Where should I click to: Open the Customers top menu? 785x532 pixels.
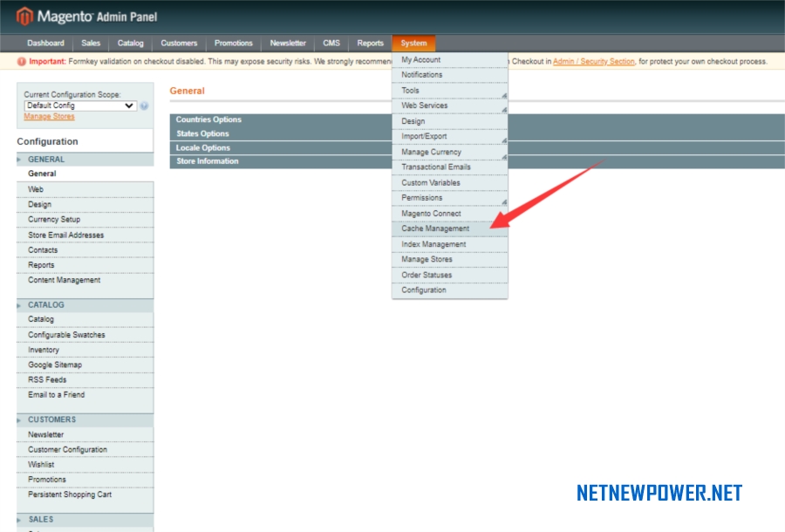click(179, 43)
